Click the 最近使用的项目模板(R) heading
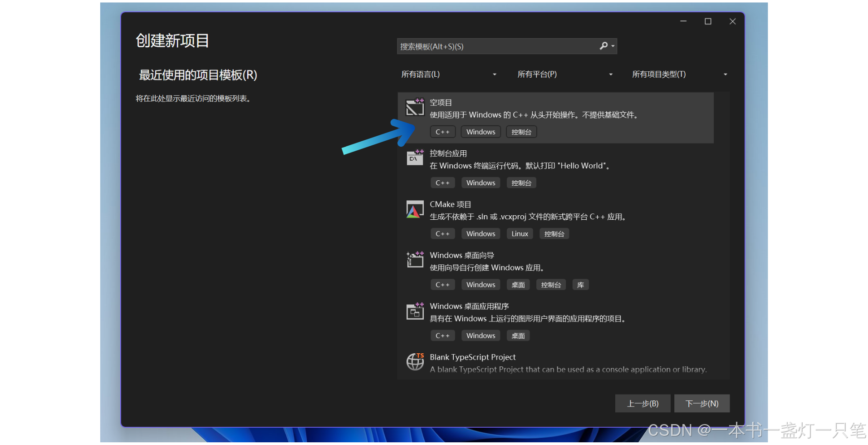Viewport: 868px width, 445px height. click(198, 75)
